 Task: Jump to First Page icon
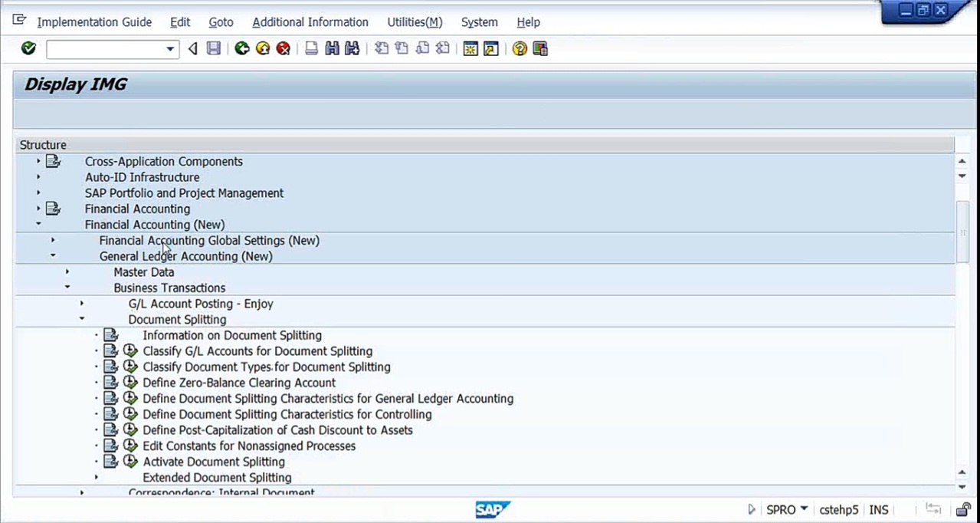coord(381,48)
